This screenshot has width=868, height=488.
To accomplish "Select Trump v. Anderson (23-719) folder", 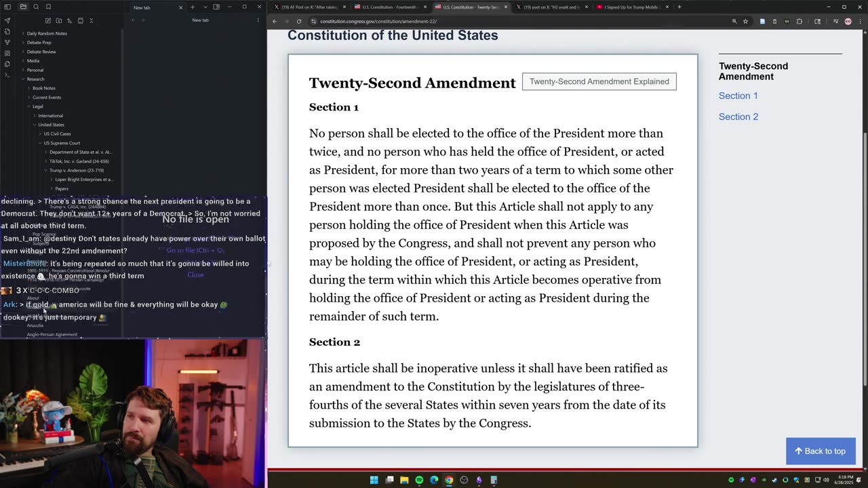I will 76,170.
